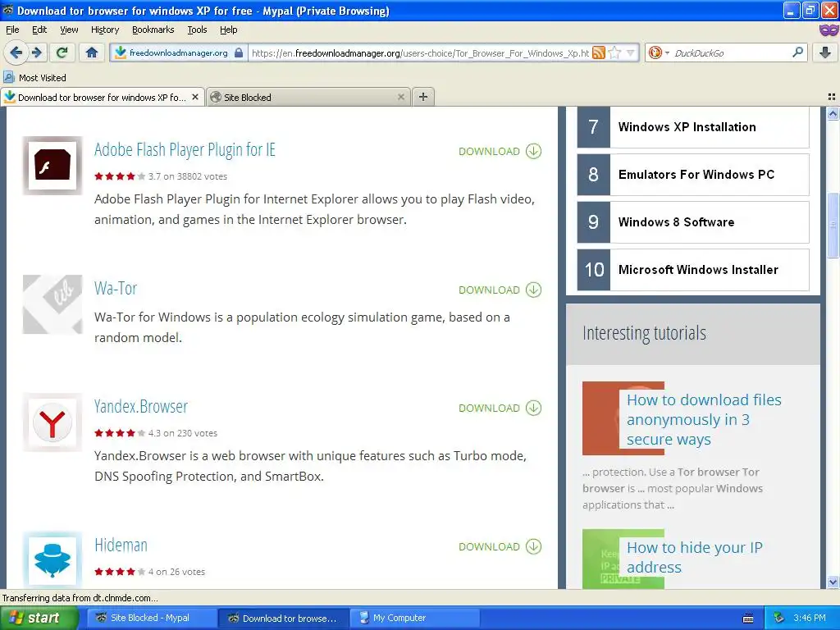Screen dimensions: 840x630
Task: Click the Yandex.Browser Y logo icon
Action: (52, 422)
